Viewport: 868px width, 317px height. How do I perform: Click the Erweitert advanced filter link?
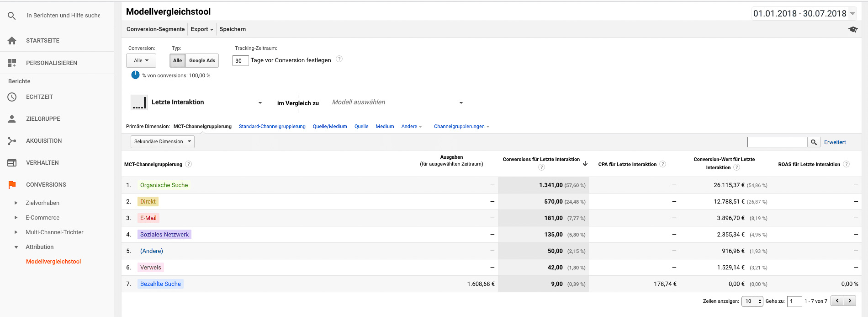click(x=835, y=142)
